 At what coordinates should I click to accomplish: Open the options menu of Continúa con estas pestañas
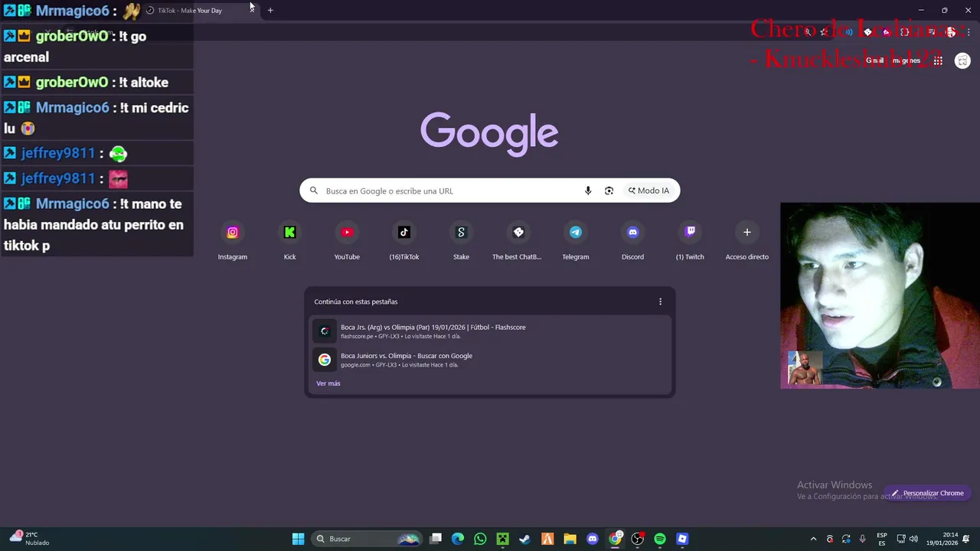coord(660,302)
